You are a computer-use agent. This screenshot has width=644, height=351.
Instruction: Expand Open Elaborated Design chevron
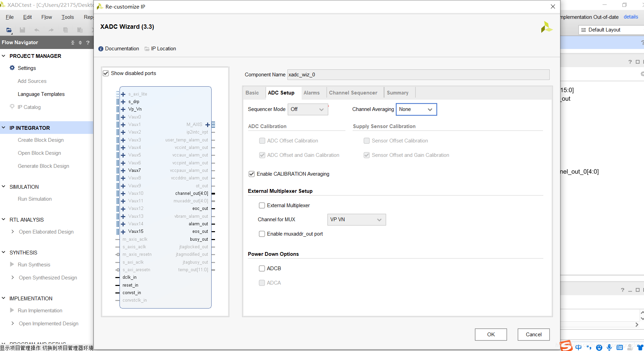(x=13, y=232)
